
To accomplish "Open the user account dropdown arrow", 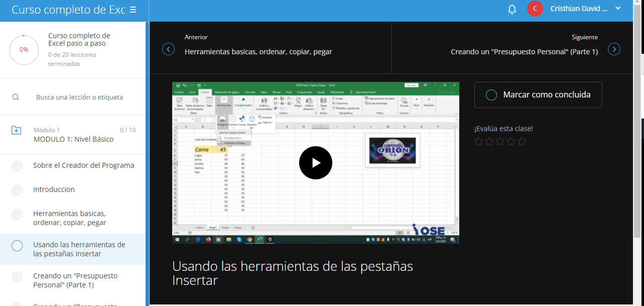I will click(x=618, y=8).
